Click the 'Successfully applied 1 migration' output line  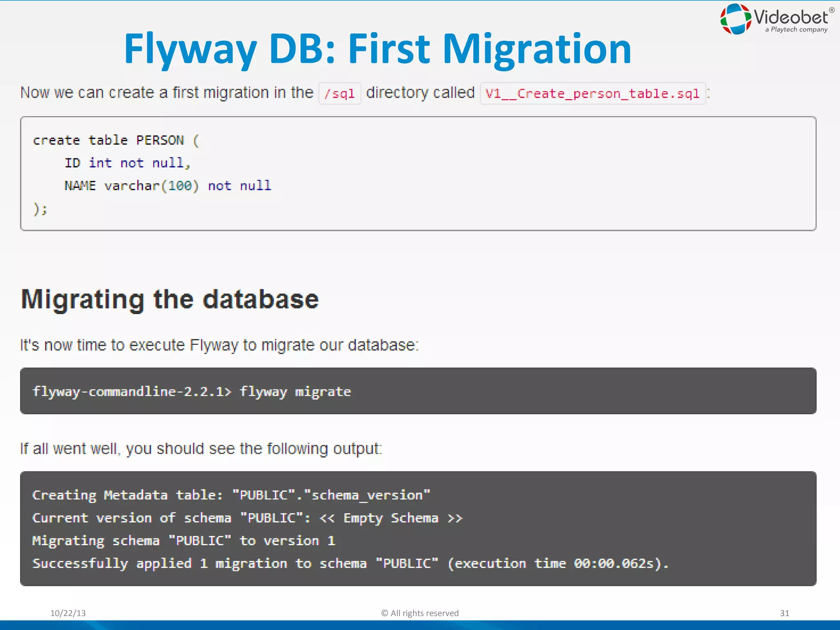351,564
